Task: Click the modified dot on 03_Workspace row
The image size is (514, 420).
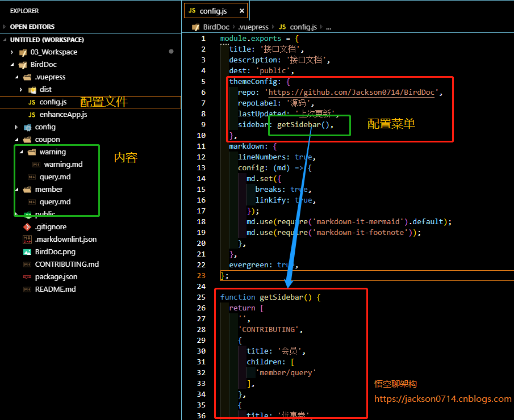Action: click(171, 52)
